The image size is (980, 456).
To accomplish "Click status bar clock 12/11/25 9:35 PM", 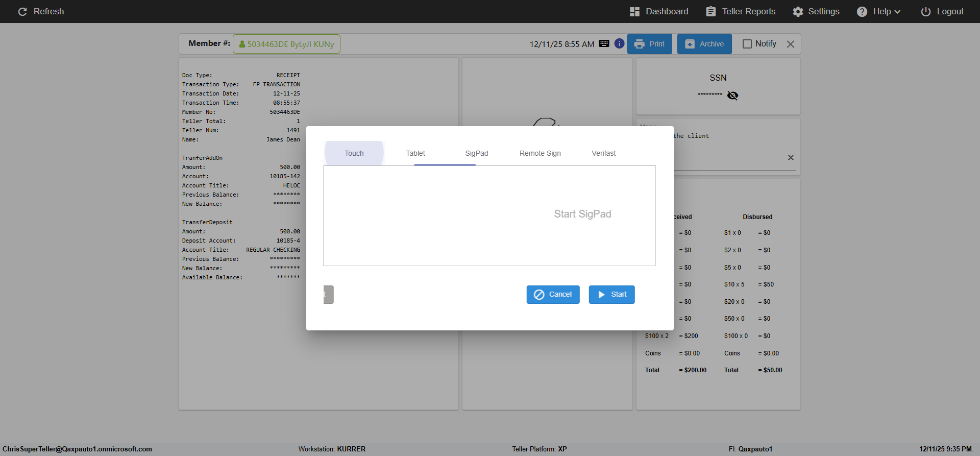I will pos(945,449).
